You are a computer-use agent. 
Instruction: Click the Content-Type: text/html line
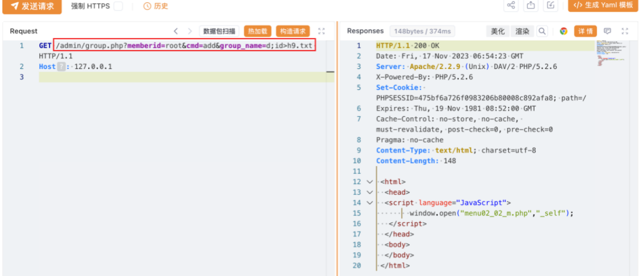point(456,150)
